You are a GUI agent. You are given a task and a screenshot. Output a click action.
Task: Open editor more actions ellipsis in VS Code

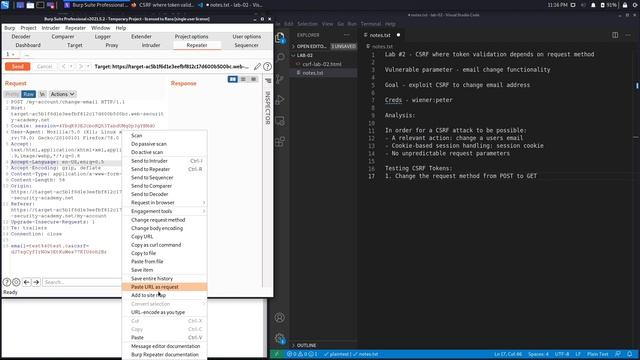click(x=628, y=35)
